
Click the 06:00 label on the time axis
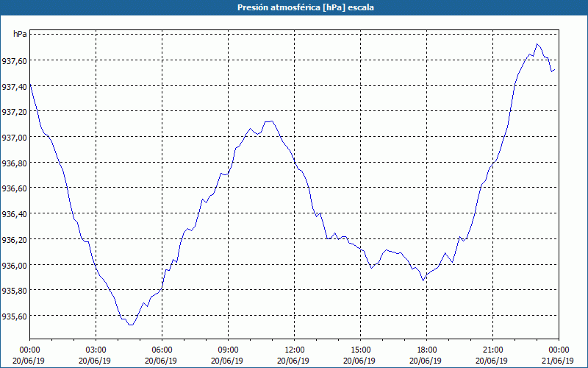[162, 350]
